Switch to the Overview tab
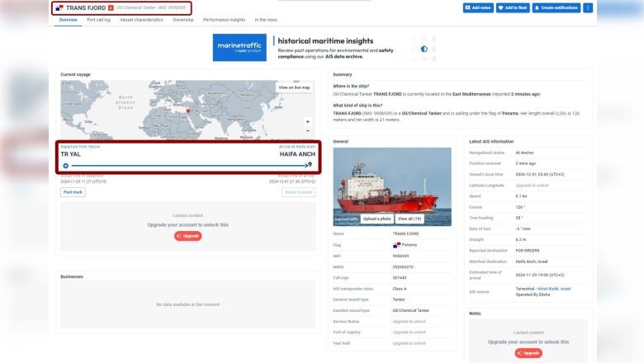 [x=69, y=20]
